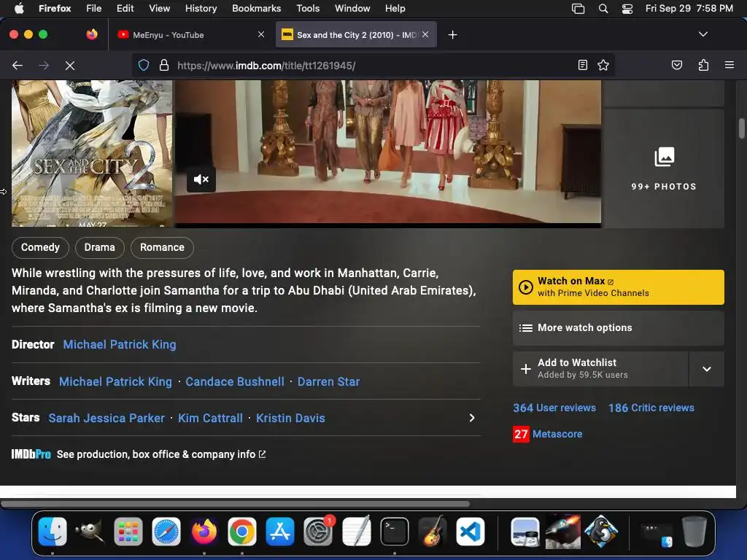The image size is (747, 560).
Task: Open the Firefox hamburger application menu
Action: click(x=729, y=65)
